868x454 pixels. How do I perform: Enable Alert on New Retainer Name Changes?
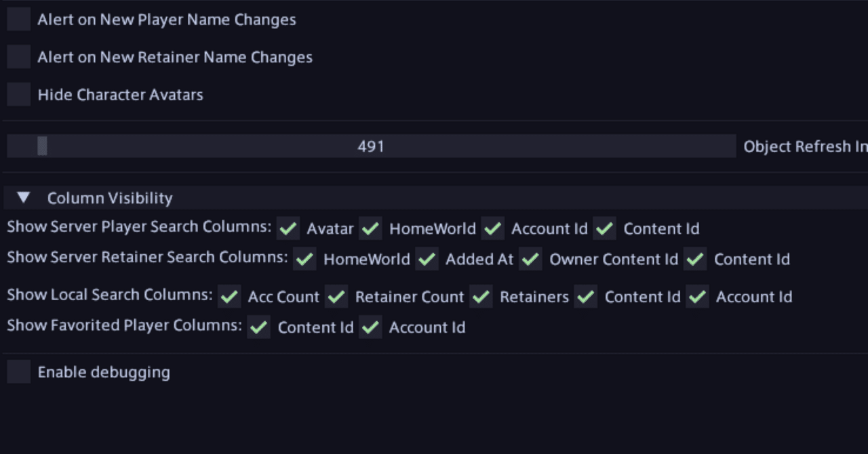click(19, 57)
